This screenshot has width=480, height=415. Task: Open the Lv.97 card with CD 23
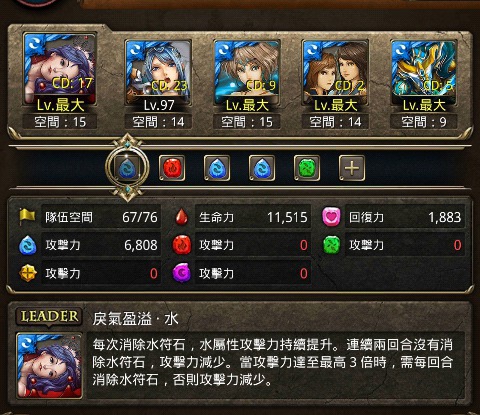point(159,73)
